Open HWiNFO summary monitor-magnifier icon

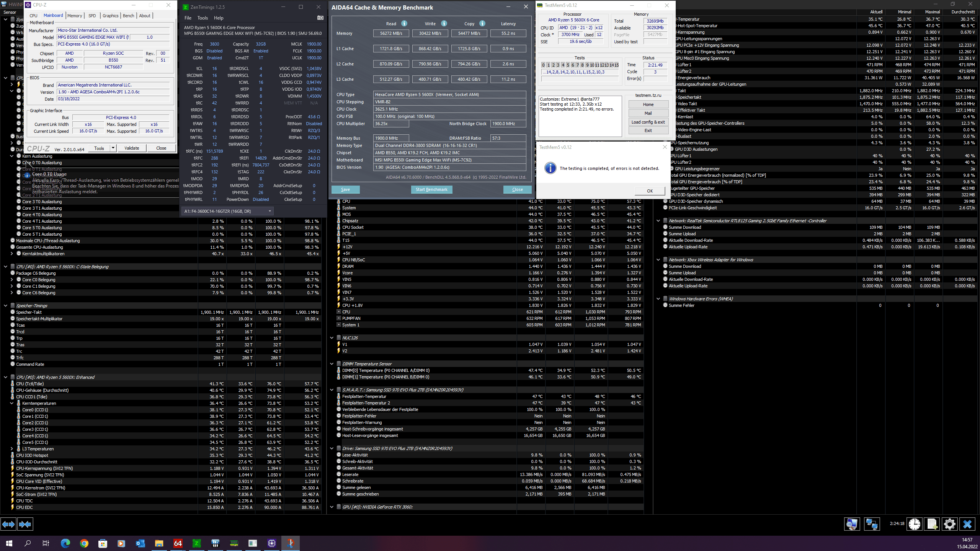pyautogui.click(x=852, y=524)
